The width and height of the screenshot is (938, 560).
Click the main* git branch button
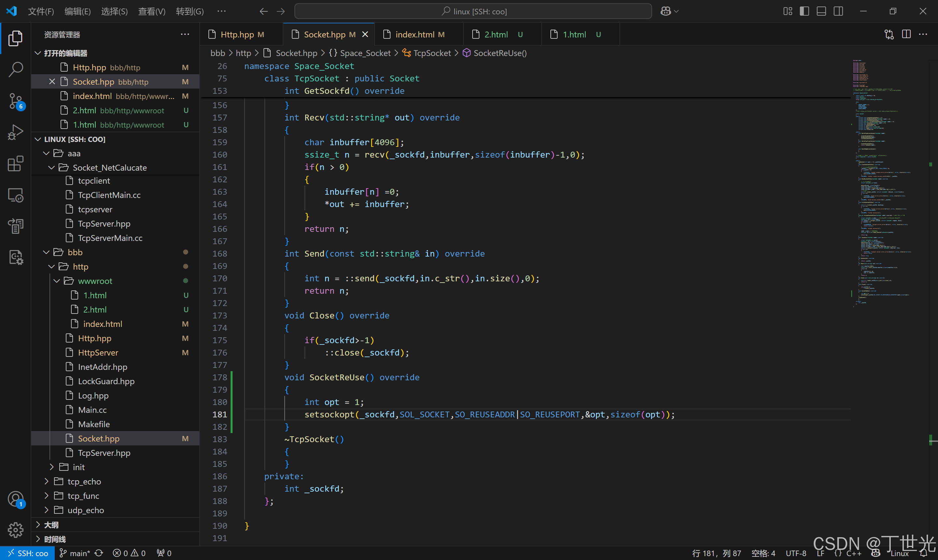75,553
